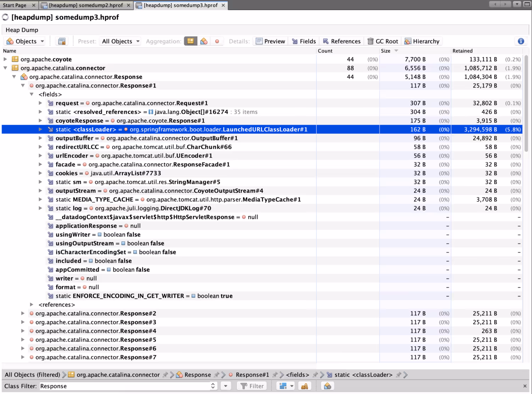Open the Preview details panel
532x394 pixels.
pos(270,41)
